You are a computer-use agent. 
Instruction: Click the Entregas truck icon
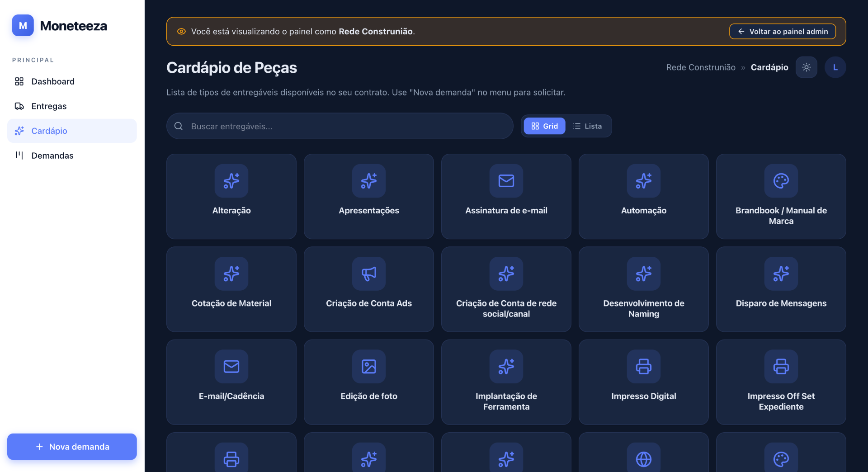tap(19, 106)
